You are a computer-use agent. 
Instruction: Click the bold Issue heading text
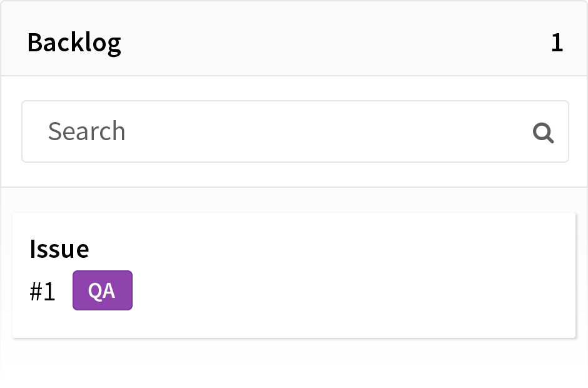point(59,249)
